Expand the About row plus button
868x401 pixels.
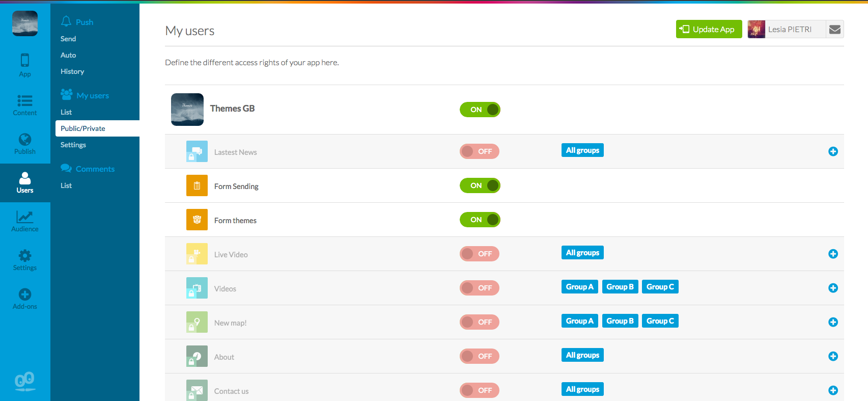[x=833, y=356]
